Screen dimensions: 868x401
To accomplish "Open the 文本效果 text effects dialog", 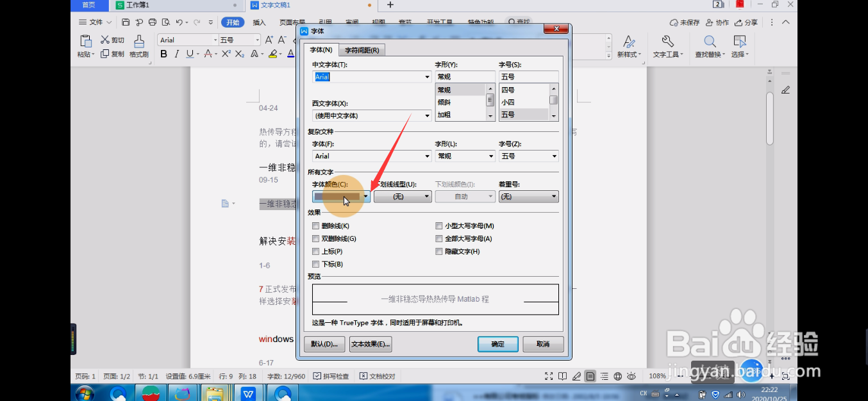I will pos(369,344).
